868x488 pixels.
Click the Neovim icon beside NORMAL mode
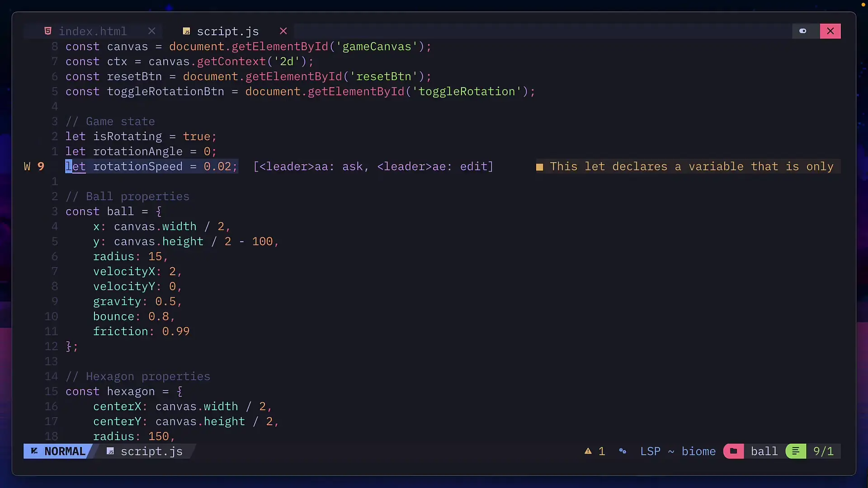[34, 451]
